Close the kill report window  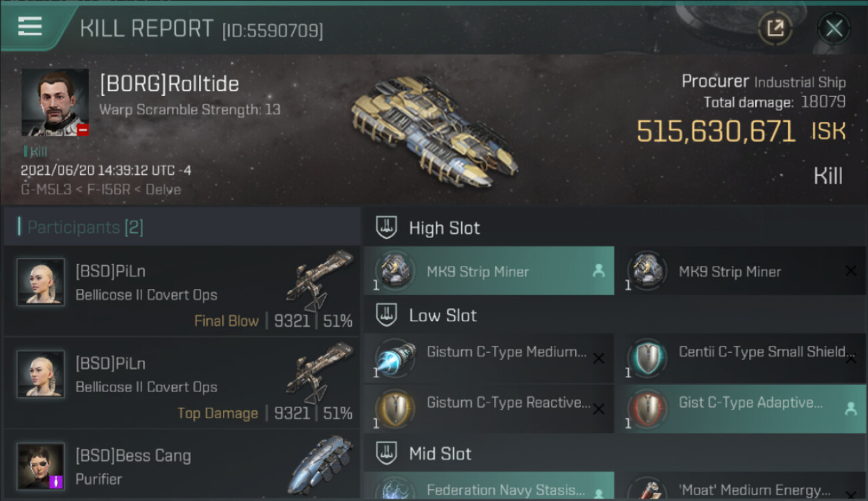(x=834, y=28)
